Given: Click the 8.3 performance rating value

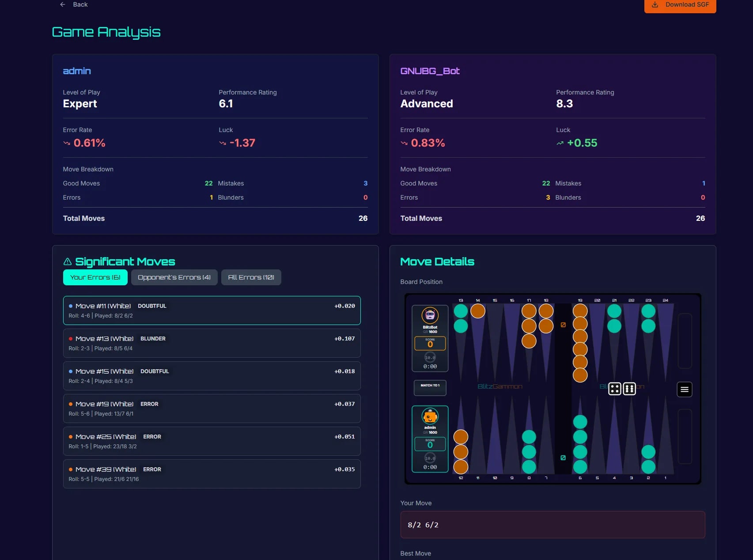Looking at the screenshot, I should 564,104.
